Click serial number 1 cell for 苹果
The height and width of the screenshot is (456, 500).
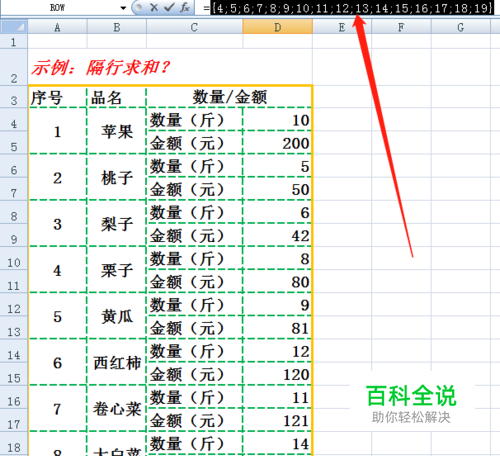tap(57, 131)
